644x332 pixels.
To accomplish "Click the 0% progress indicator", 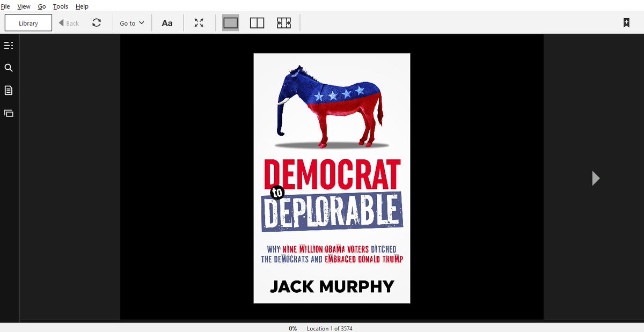I will click(x=293, y=328).
